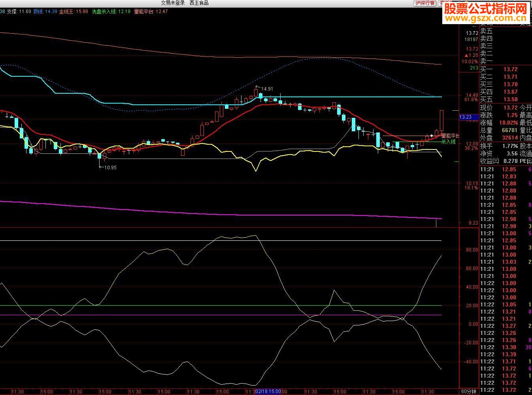The image size is (532, 395).
Task: Click the 收益(三) value 0.278
Action: click(x=510, y=161)
